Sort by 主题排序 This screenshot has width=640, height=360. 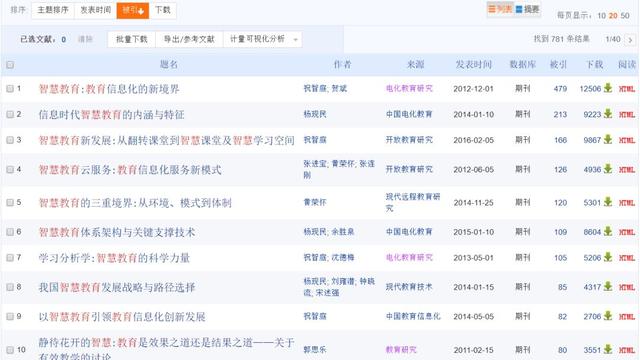coord(53,10)
